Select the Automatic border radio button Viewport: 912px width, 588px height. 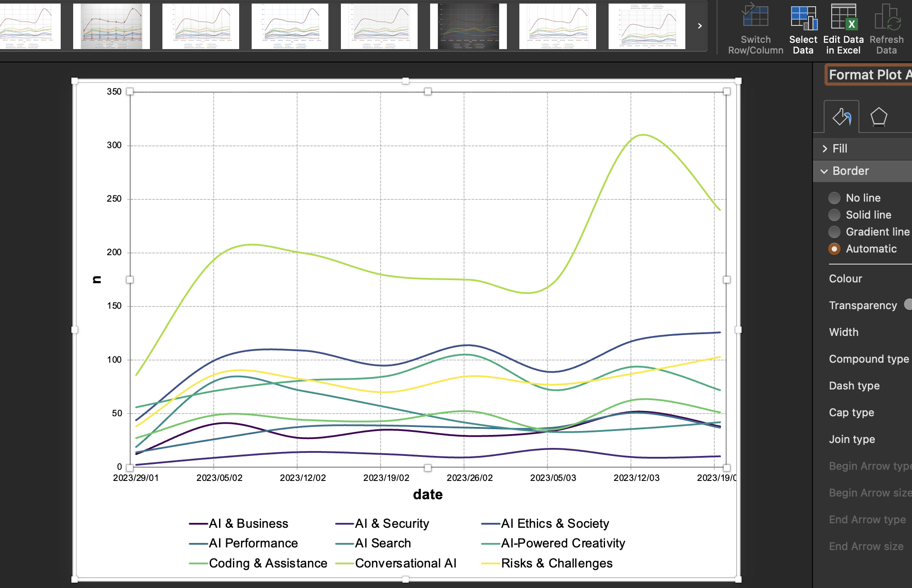834,248
